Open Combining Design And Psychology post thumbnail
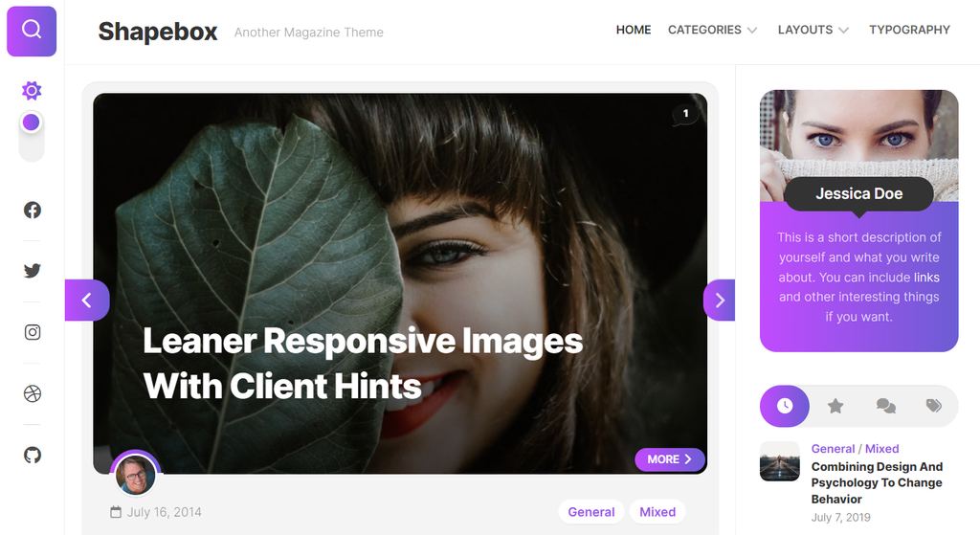This screenshot has width=980, height=535. tap(779, 461)
